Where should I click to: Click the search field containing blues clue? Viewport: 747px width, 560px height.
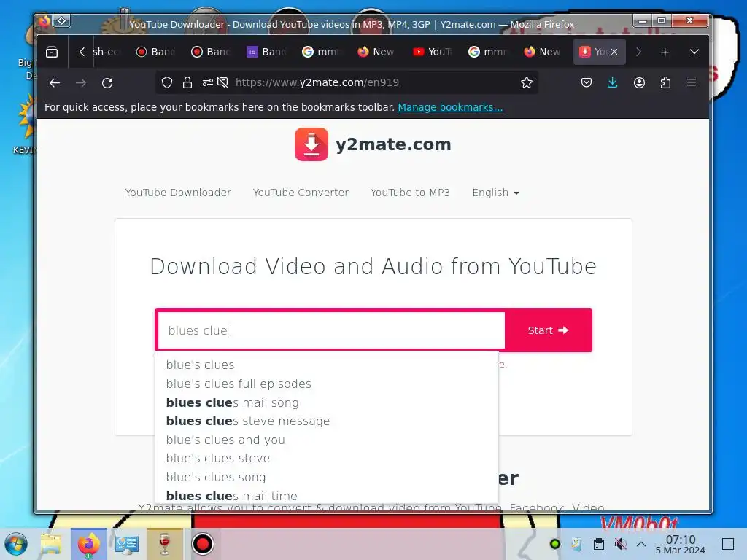pos(331,330)
